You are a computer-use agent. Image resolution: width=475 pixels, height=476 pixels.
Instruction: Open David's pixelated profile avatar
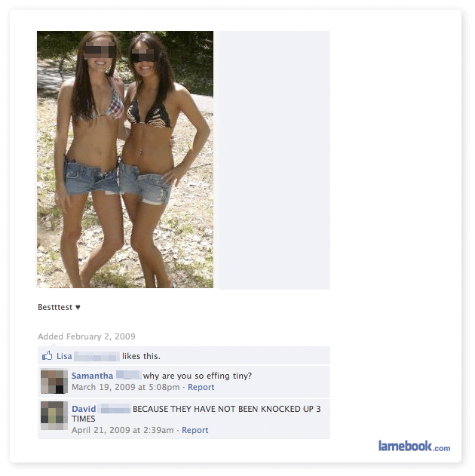click(54, 416)
